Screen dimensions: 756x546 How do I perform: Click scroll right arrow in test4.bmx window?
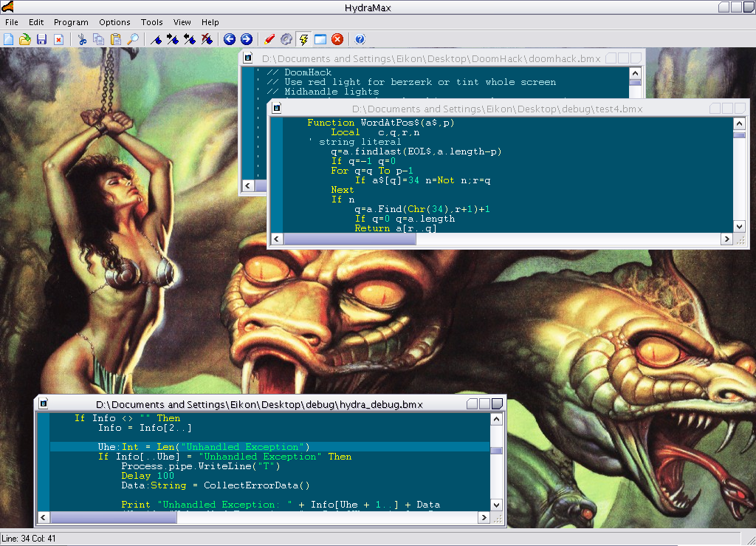tap(726, 239)
